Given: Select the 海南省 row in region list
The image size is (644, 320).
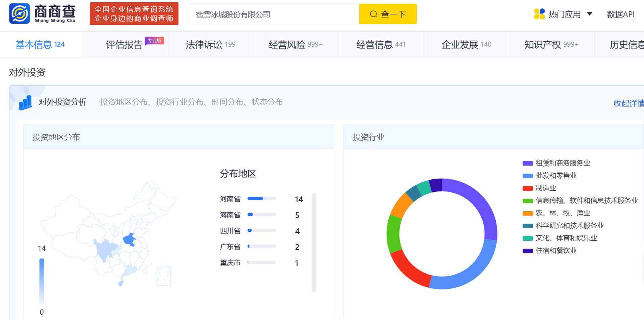Looking at the screenshot, I should (x=262, y=215).
